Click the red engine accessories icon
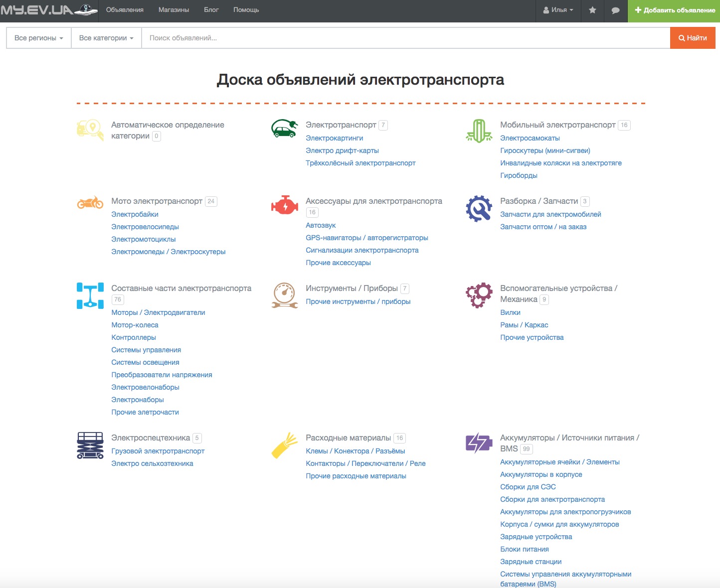 (x=284, y=205)
